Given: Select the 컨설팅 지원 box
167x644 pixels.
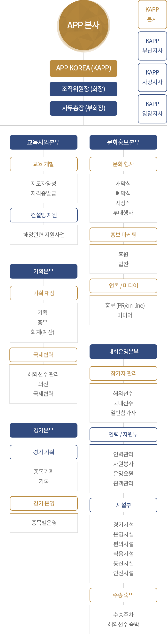Looking at the screenshot, I should 44,215.
